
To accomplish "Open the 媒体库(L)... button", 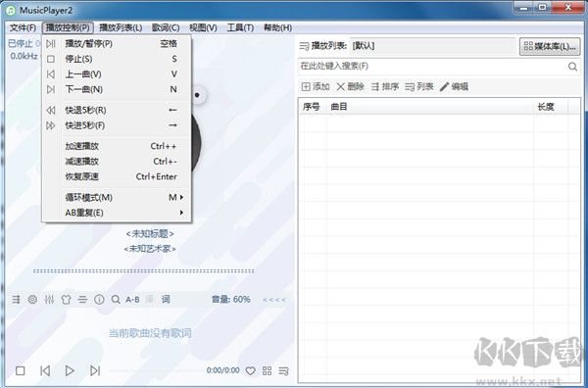I will [550, 46].
